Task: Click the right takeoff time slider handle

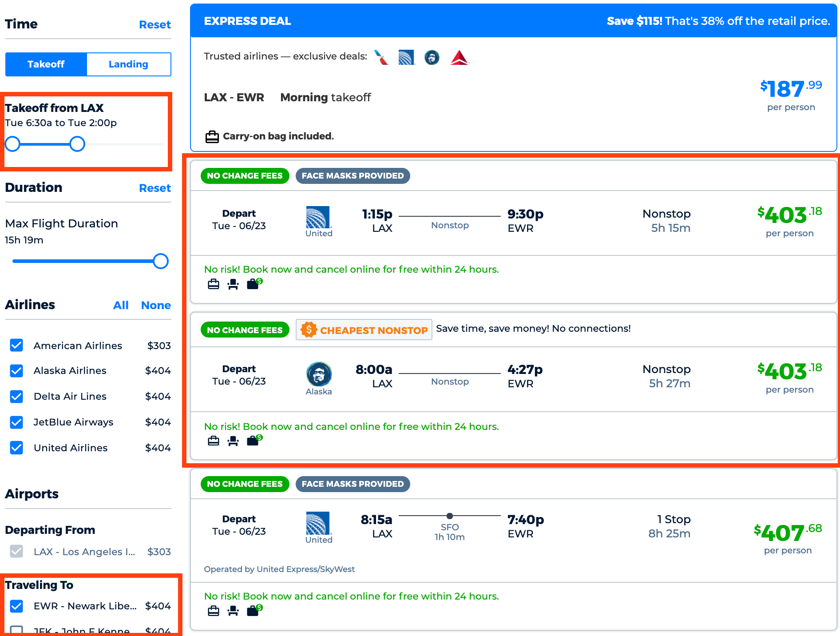Action: click(x=77, y=144)
